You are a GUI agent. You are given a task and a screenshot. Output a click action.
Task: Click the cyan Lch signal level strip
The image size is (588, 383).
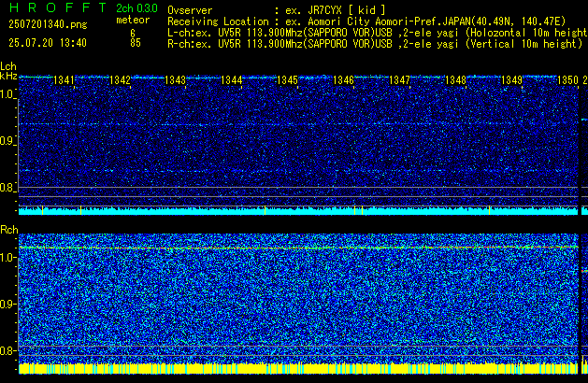tap(298, 211)
